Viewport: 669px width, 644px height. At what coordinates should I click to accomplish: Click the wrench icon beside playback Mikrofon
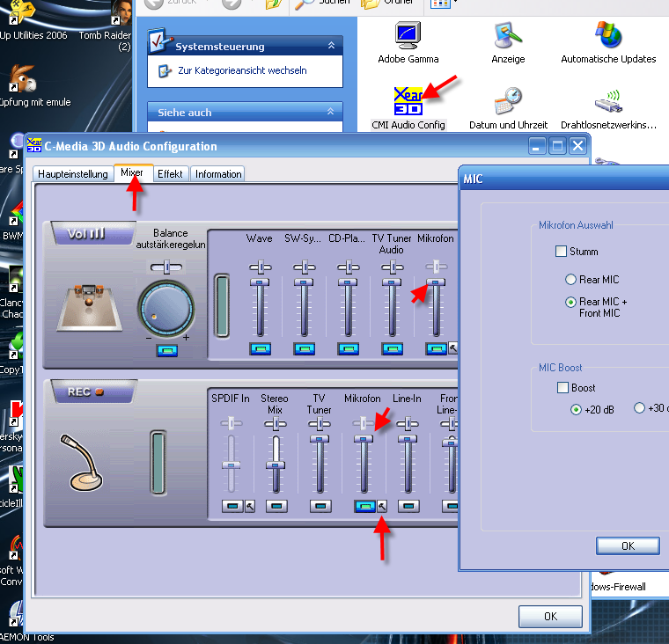coord(452,348)
